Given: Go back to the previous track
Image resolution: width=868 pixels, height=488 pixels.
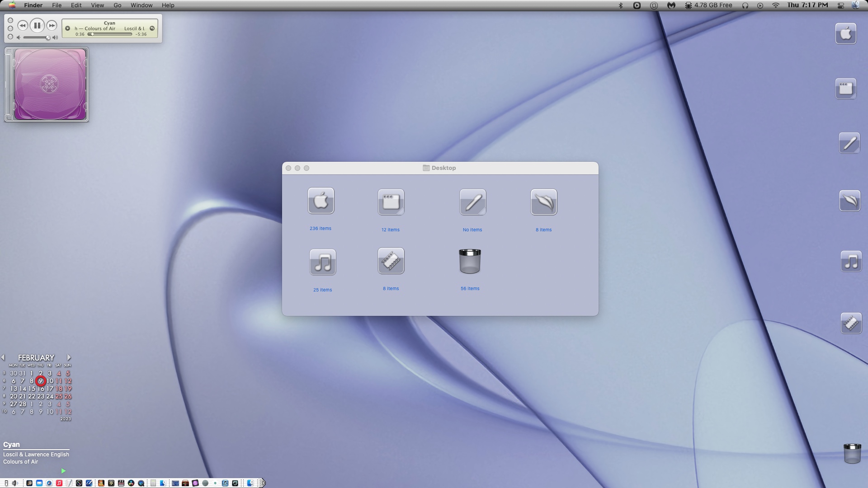Looking at the screenshot, I should point(22,26).
